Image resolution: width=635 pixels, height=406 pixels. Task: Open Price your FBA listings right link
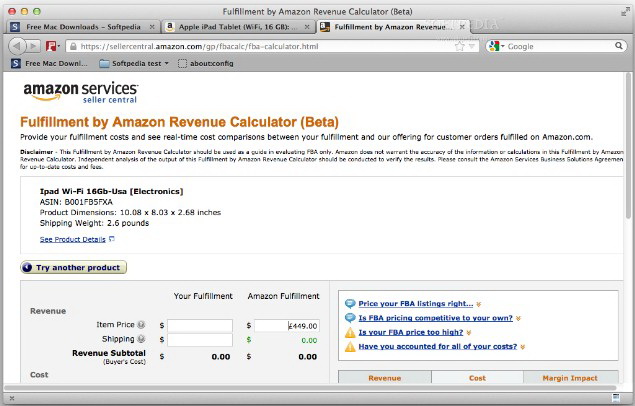[x=416, y=304]
